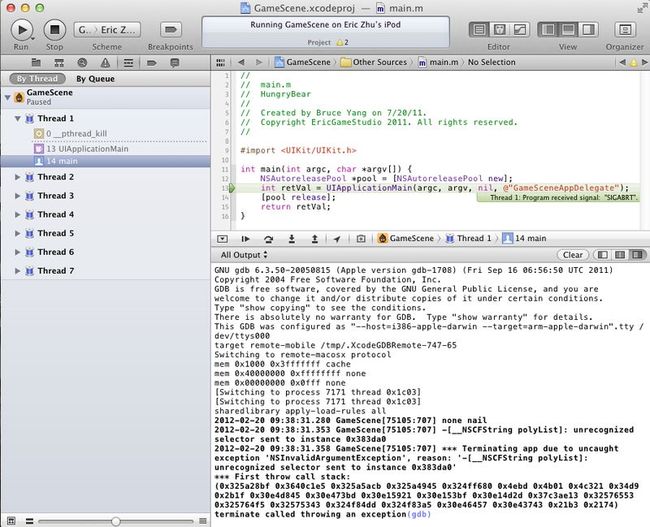Toggle the Utilities pane view button

588,30
